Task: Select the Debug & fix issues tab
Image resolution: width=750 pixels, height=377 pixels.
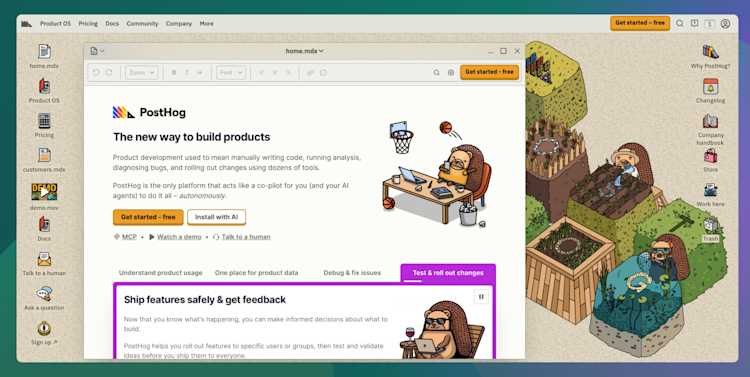Action: (x=352, y=273)
